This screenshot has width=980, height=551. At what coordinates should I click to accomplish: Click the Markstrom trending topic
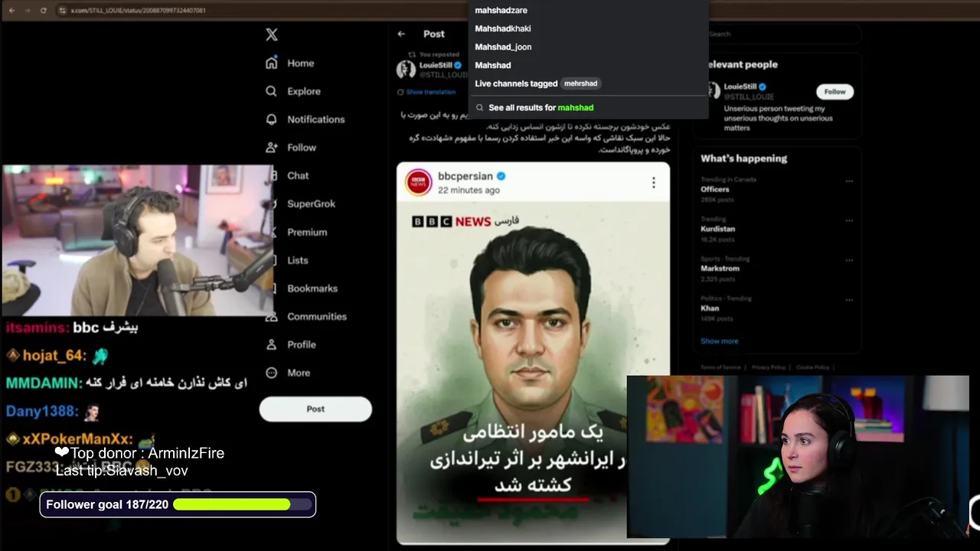(720, 269)
